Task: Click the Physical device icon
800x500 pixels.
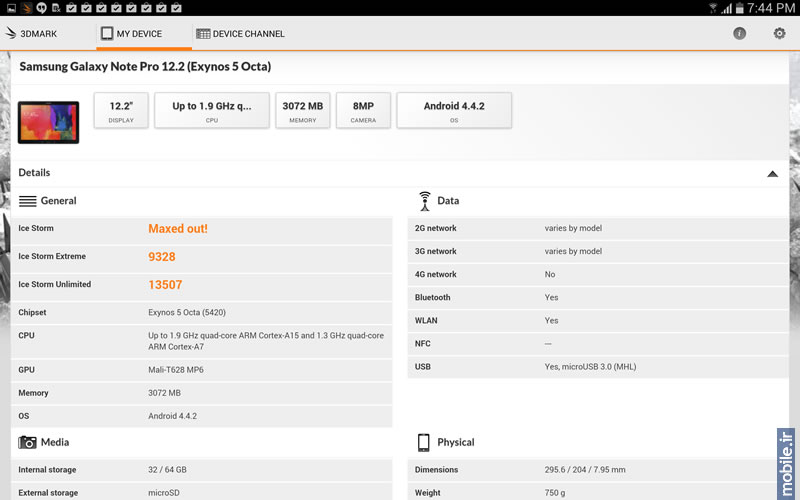Action: point(423,442)
